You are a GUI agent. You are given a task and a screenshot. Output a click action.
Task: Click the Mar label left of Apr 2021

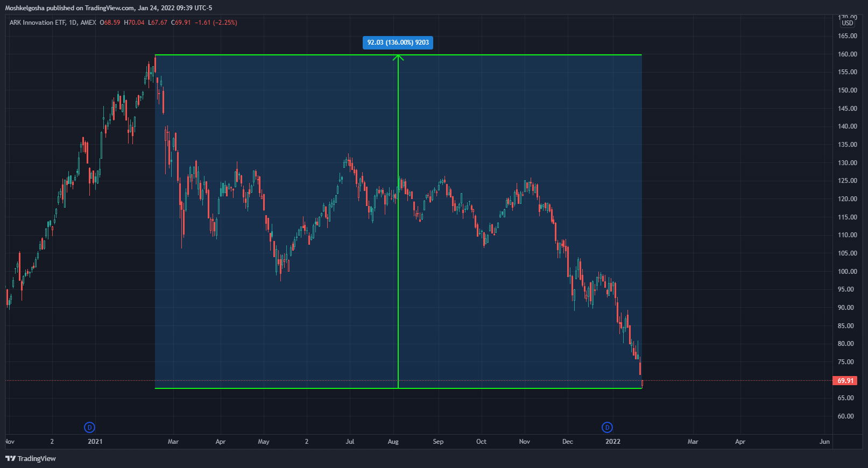173,442
